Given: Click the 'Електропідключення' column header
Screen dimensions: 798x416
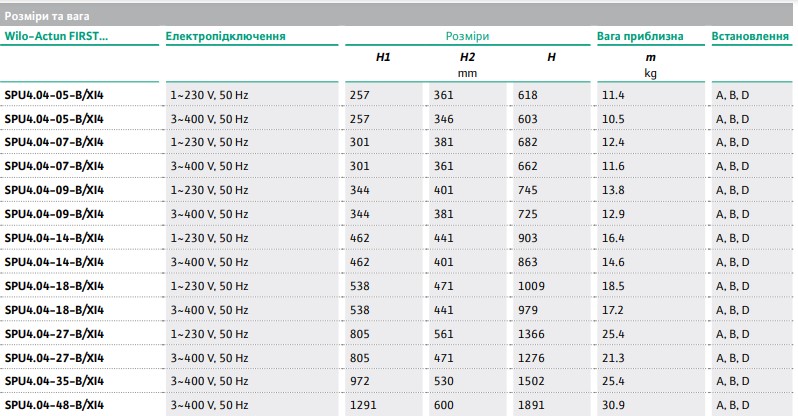Looking at the screenshot, I should pos(225,37).
